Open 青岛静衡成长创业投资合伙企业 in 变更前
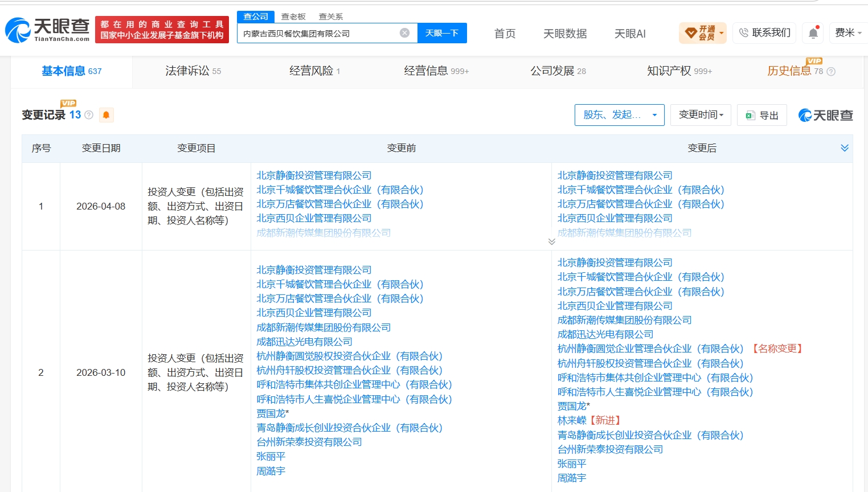868x492 pixels. click(350, 428)
